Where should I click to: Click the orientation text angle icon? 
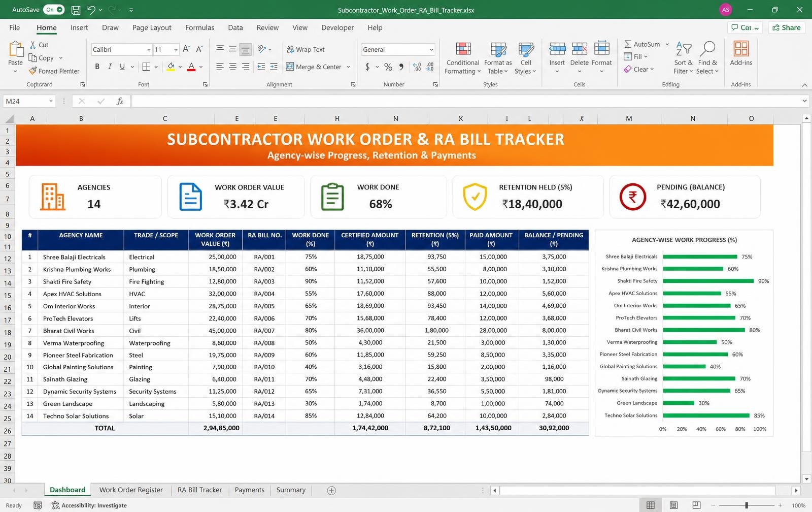[262, 49]
